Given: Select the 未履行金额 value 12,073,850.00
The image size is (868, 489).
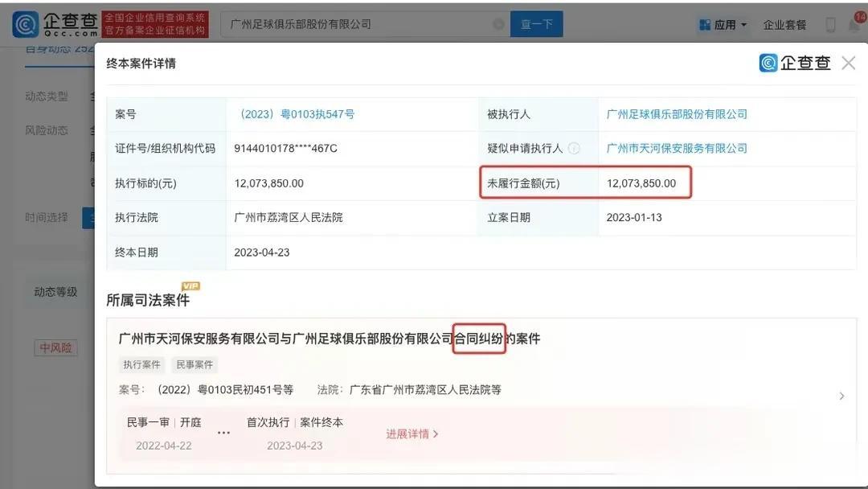Looking at the screenshot, I should 641,183.
